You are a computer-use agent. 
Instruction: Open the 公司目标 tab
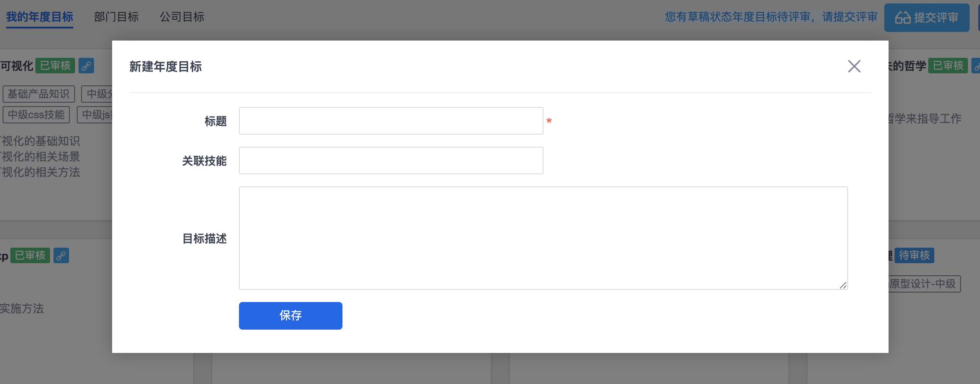coord(182,17)
